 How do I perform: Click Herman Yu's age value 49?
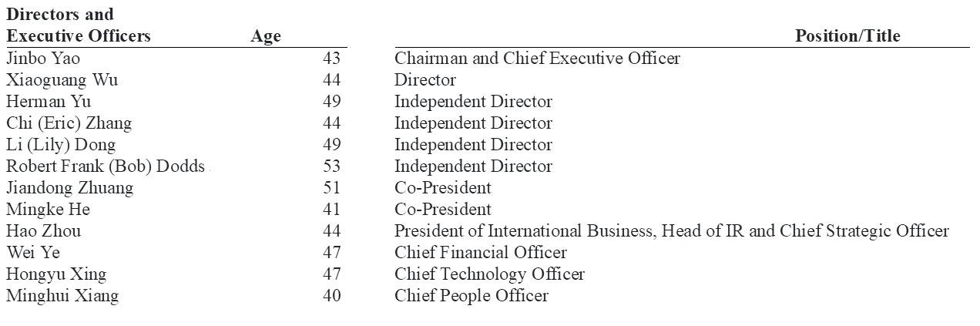pyautogui.click(x=331, y=102)
